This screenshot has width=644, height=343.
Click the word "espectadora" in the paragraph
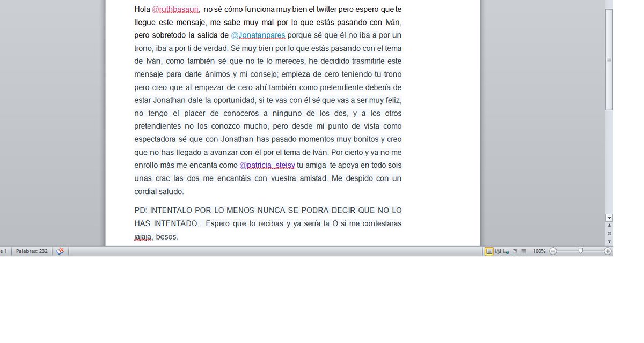pos(156,139)
